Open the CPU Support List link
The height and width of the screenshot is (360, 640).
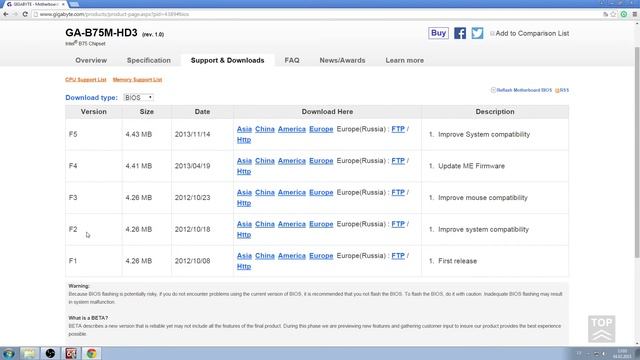(x=86, y=80)
